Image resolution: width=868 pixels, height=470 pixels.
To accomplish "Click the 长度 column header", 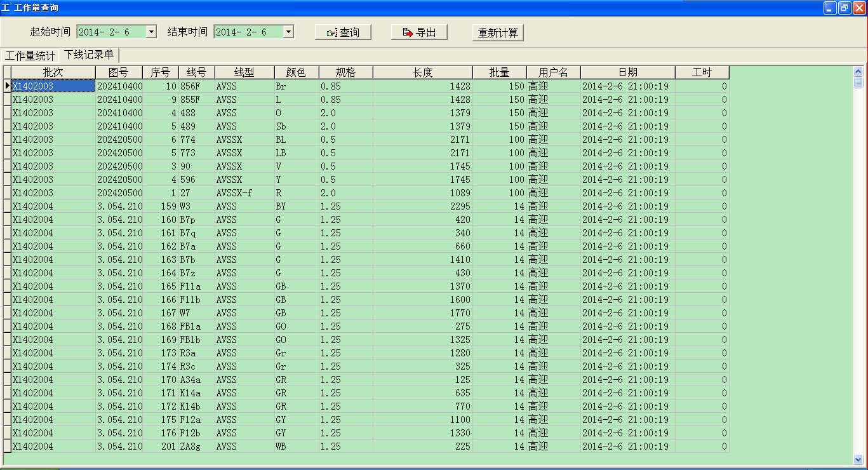I will (423, 72).
